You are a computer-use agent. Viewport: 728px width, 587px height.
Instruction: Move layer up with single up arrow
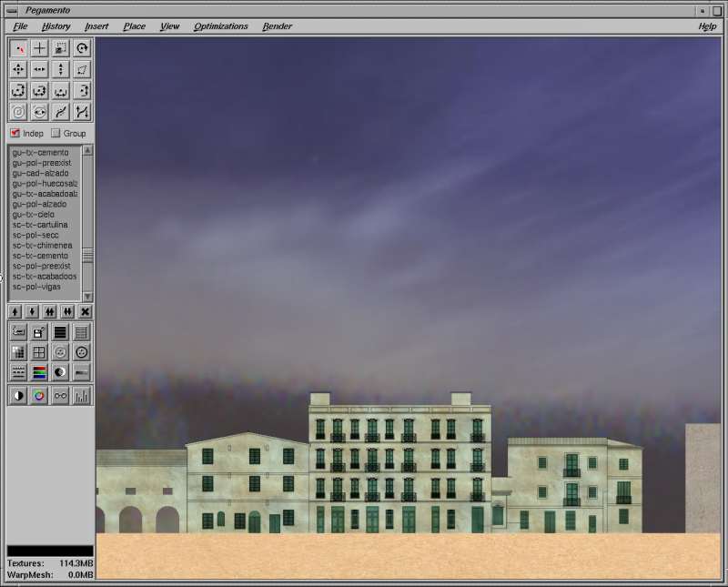point(15,312)
